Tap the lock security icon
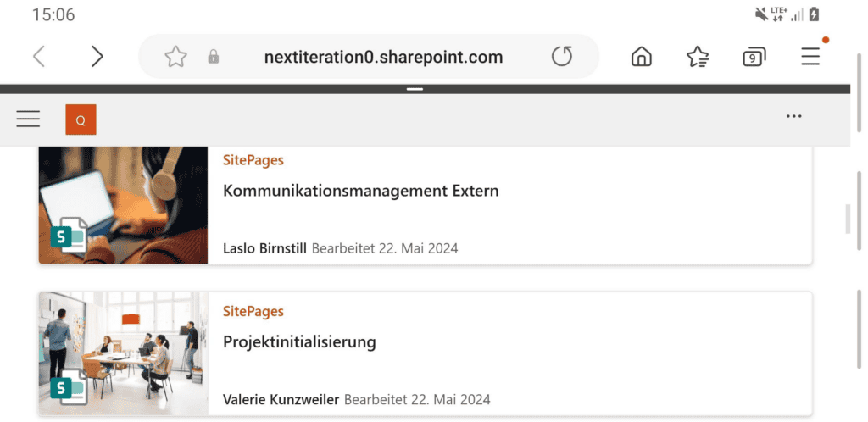 tap(214, 57)
